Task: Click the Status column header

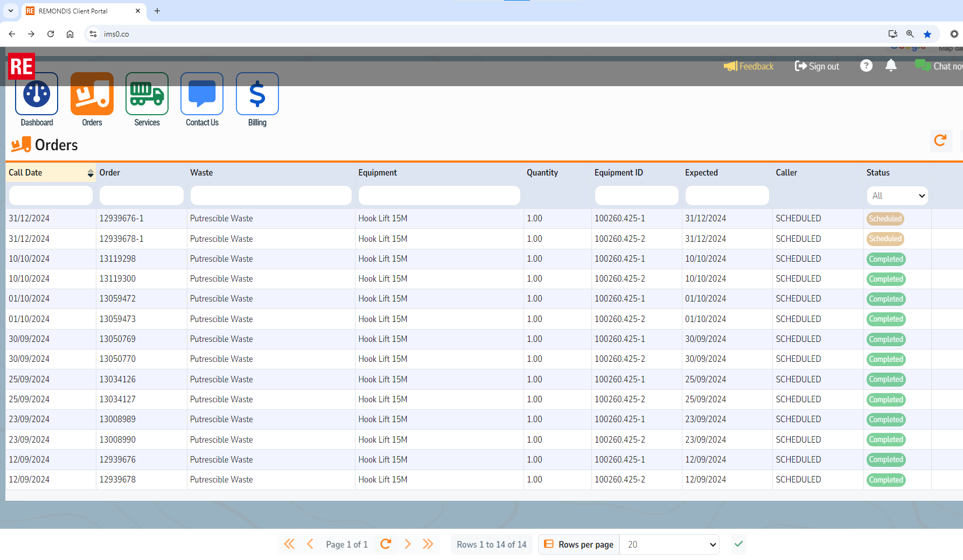Action: [878, 173]
